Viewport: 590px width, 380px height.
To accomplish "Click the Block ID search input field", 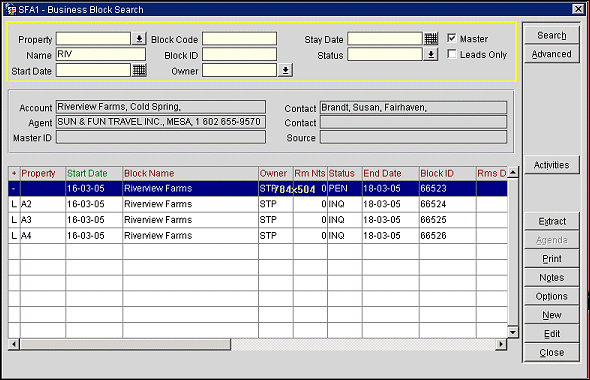I will (x=239, y=55).
